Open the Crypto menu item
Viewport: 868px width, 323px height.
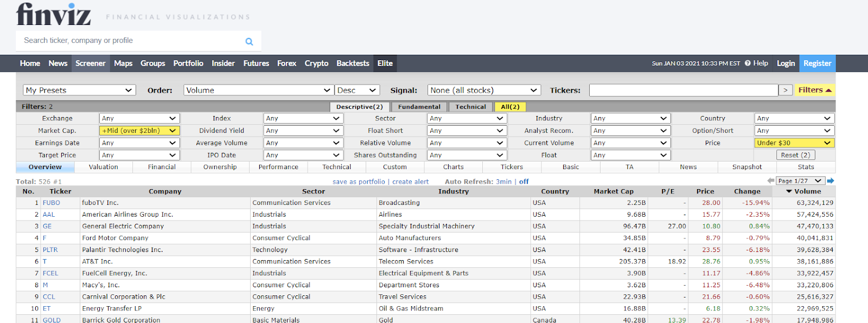click(316, 63)
